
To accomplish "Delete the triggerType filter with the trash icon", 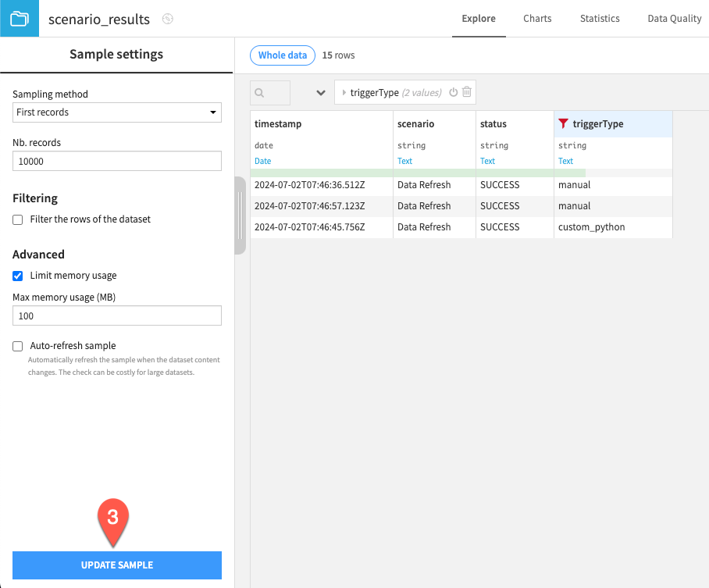I will tap(467, 92).
